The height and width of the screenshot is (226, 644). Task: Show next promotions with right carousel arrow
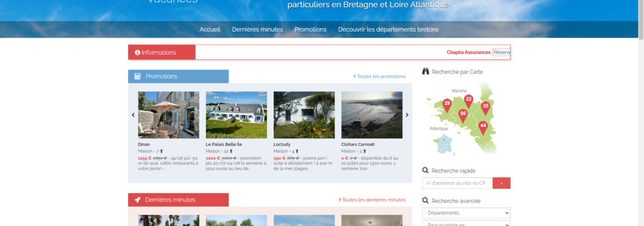[x=407, y=115]
